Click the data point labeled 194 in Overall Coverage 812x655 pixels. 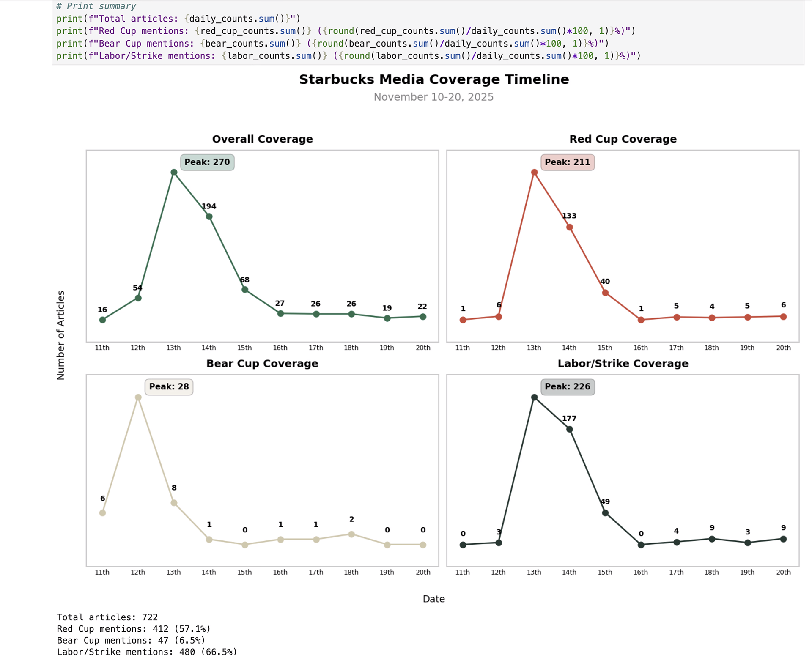coord(209,217)
